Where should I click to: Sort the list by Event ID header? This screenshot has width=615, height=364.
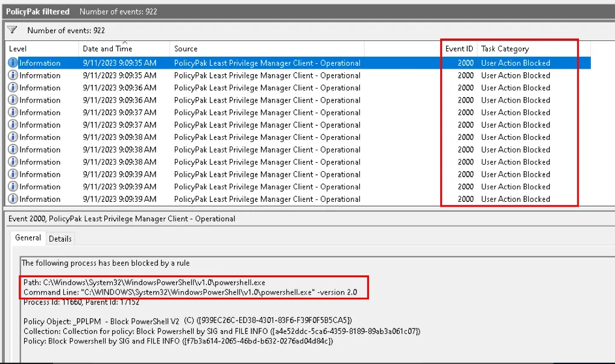459,49
